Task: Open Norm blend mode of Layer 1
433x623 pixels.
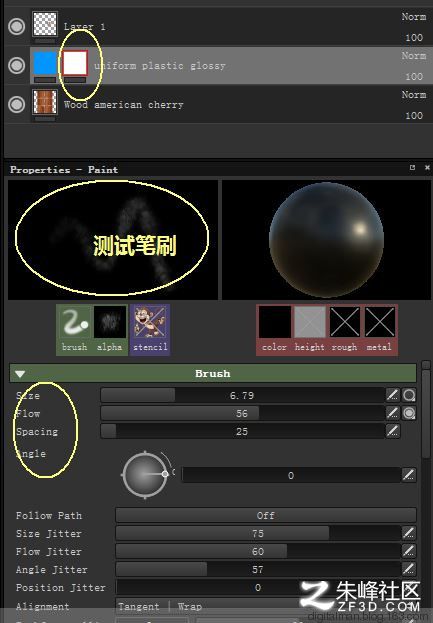Action: click(x=414, y=17)
